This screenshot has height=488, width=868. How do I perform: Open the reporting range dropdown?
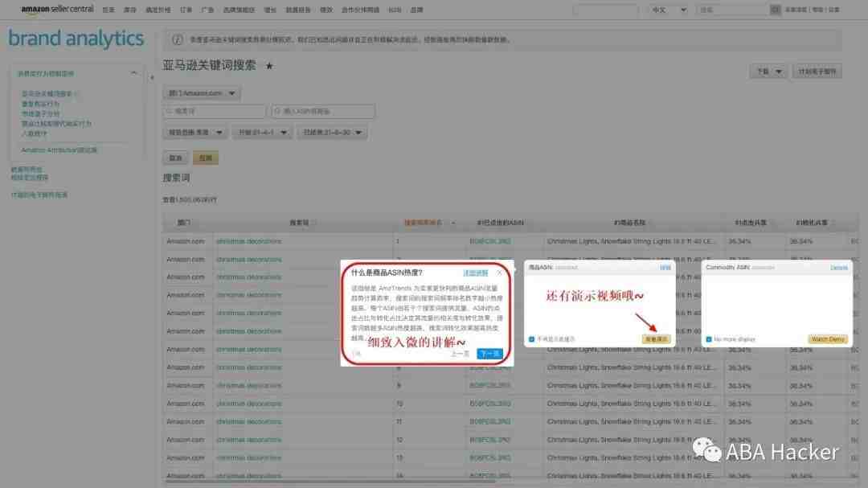click(x=194, y=133)
